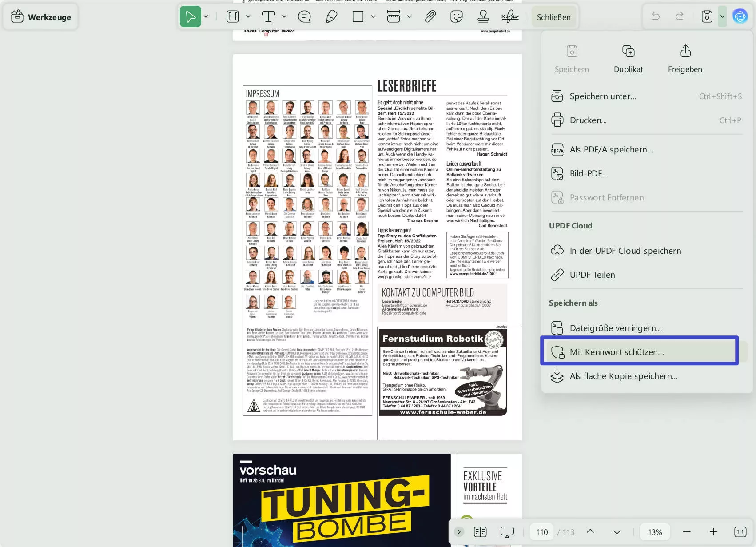Select the pencil/highlighter markup tool
Image resolution: width=756 pixels, height=547 pixels.
pyautogui.click(x=331, y=17)
